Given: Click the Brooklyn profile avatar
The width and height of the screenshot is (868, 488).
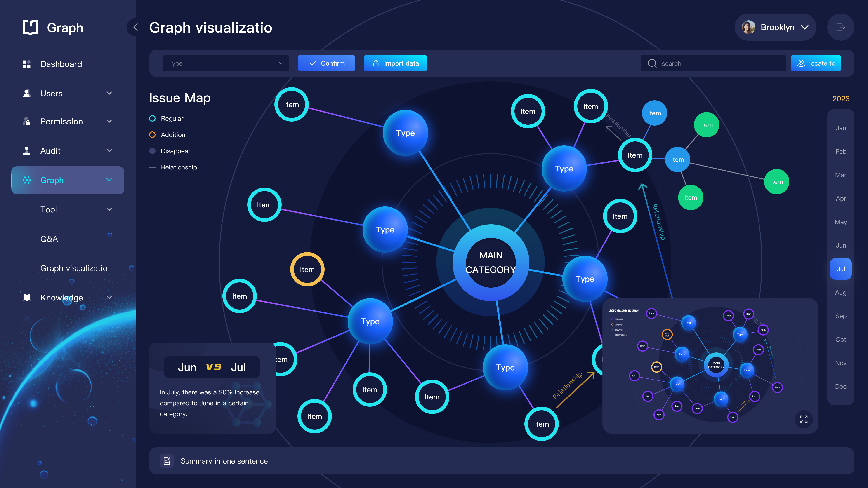Looking at the screenshot, I should pyautogui.click(x=748, y=27).
